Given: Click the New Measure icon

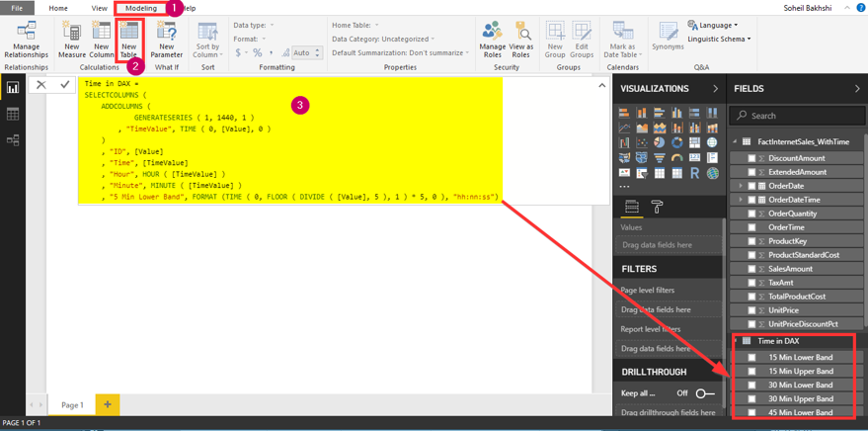Looking at the screenshot, I should pos(72,40).
